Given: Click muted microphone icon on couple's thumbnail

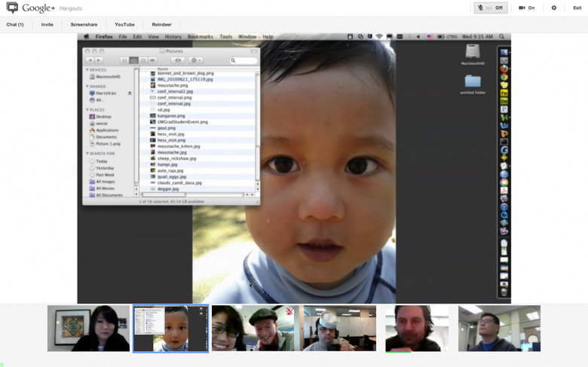Looking at the screenshot, I should (289, 310).
